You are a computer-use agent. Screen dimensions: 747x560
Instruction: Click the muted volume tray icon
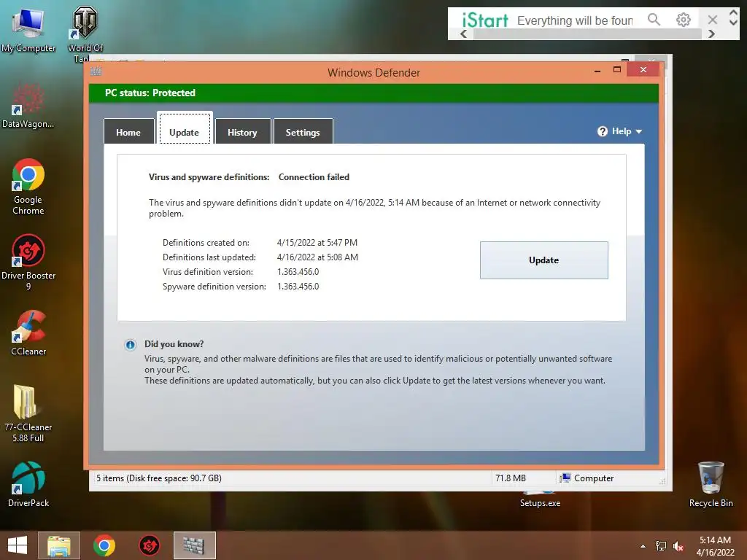tap(678, 546)
